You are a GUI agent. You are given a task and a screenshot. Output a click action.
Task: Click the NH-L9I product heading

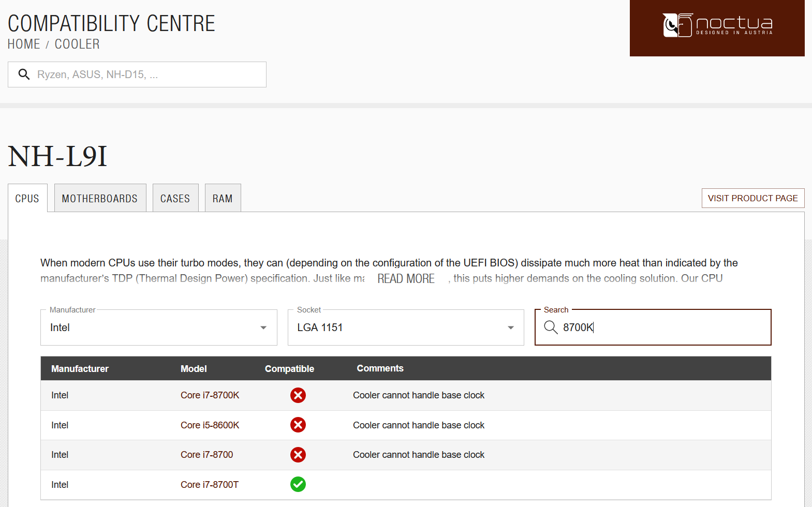point(57,156)
